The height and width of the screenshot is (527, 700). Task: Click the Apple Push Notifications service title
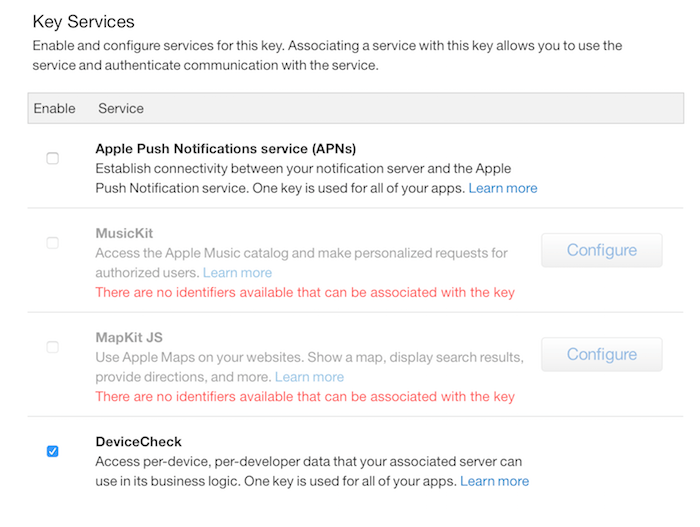click(x=226, y=149)
